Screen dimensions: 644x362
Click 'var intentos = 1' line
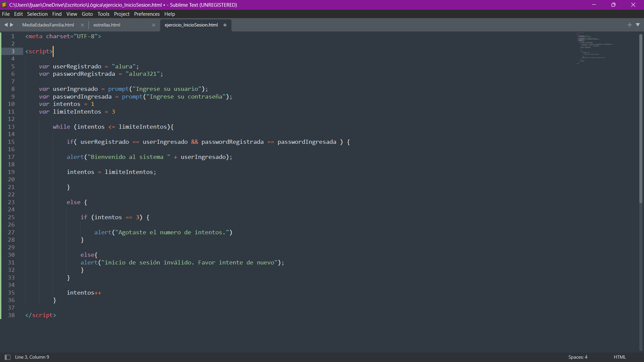click(x=67, y=104)
